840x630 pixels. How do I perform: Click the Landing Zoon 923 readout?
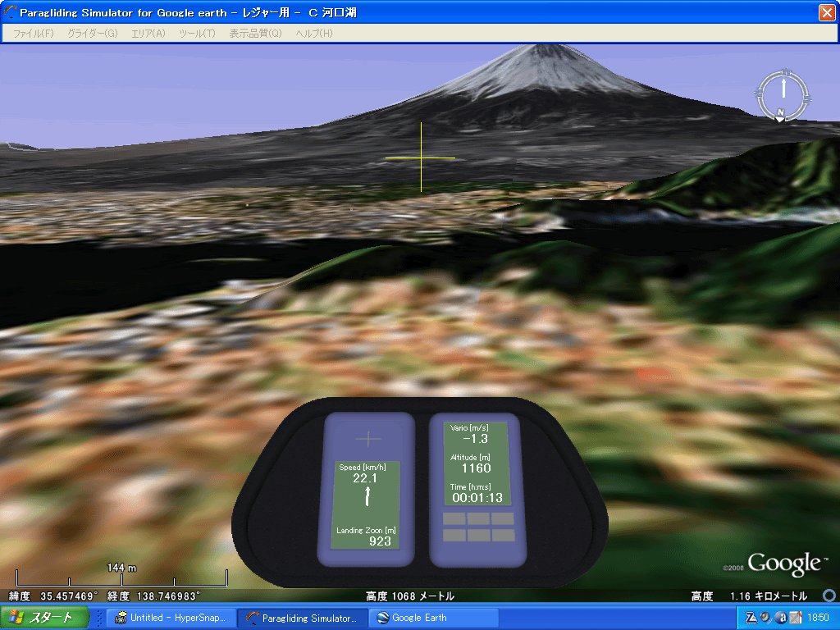[366, 536]
